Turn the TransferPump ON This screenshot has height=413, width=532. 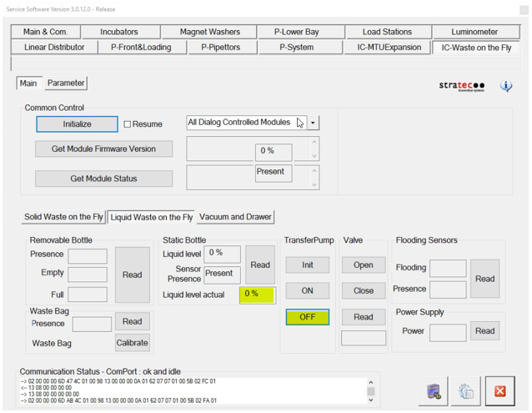pyautogui.click(x=307, y=291)
